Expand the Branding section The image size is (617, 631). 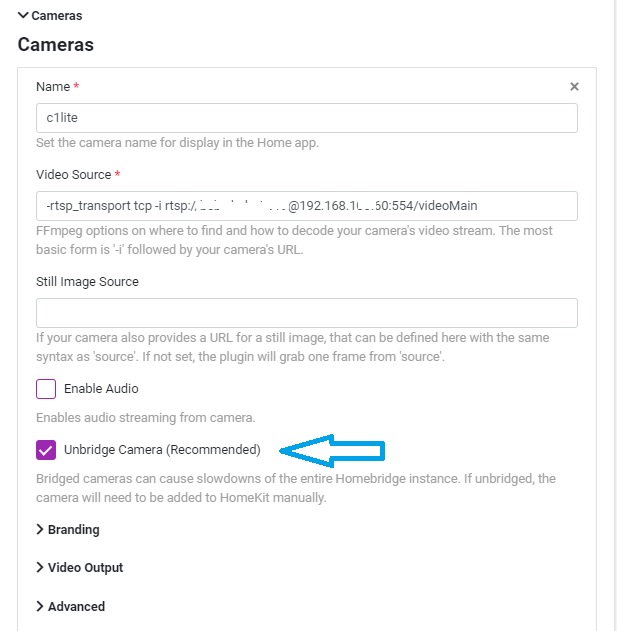[74, 529]
